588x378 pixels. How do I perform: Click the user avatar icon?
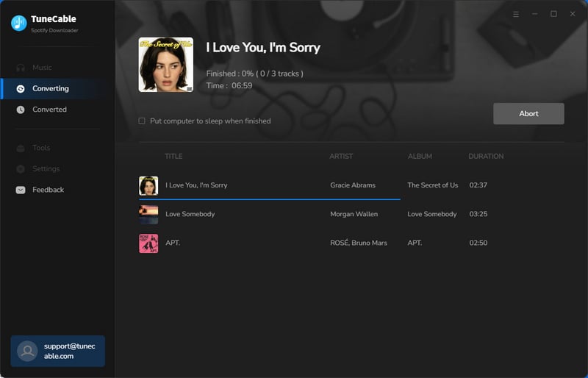coord(27,351)
